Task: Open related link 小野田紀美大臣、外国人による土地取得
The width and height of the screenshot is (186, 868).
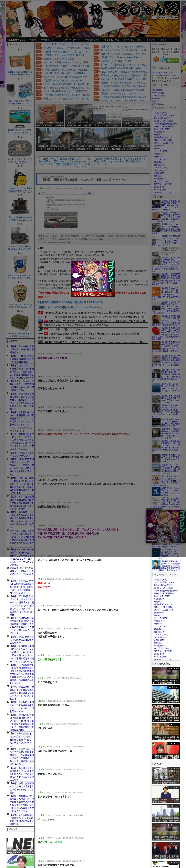Action: pos(95,312)
